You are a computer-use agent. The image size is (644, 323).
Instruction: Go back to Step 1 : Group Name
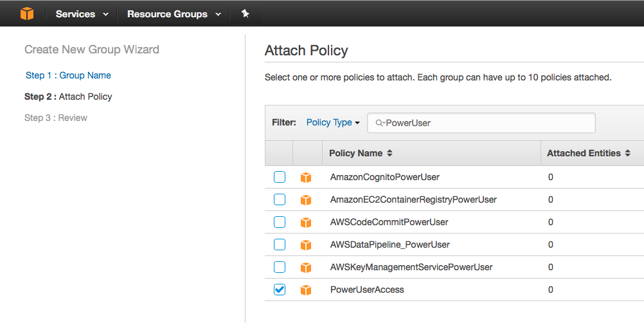click(x=68, y=75)
